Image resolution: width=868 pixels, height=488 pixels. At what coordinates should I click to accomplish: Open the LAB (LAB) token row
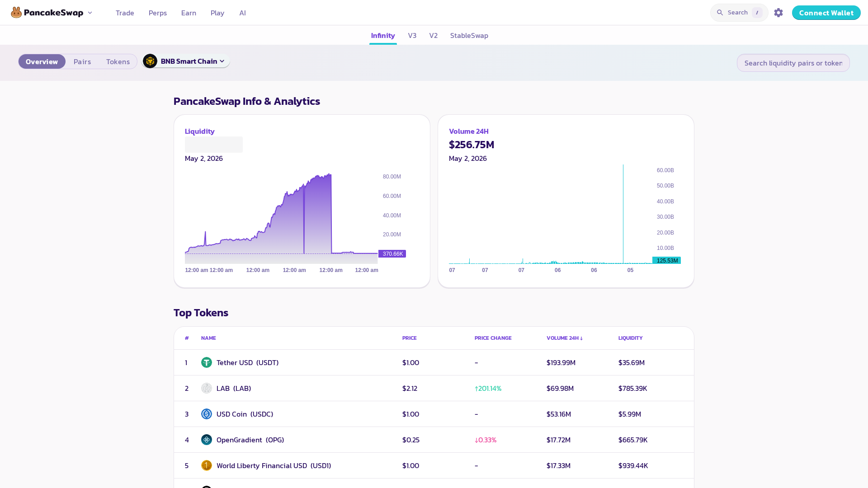click(x=434, y=388)
